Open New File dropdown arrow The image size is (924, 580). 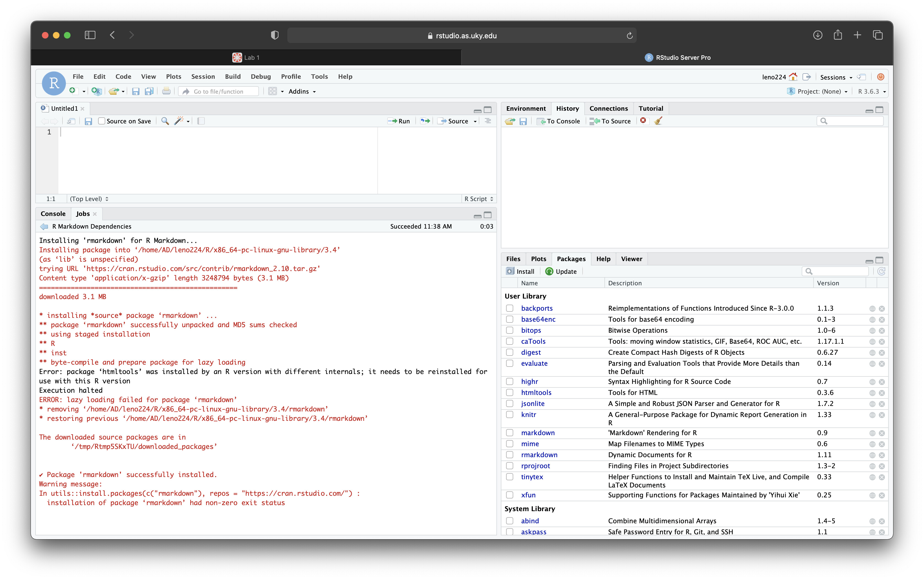84,91
